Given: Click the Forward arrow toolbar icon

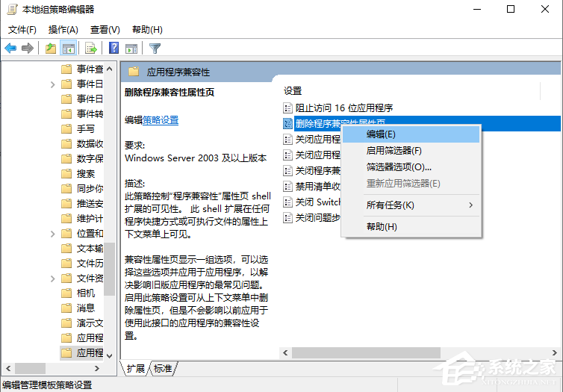Looking at the screenshot, I should point(28,48).
